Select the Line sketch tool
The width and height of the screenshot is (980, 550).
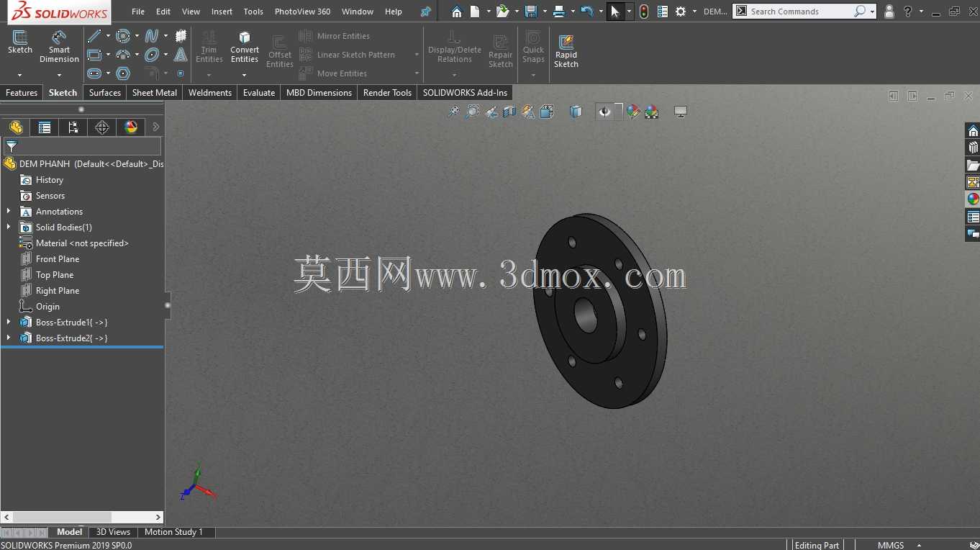(x=94, y=36)
